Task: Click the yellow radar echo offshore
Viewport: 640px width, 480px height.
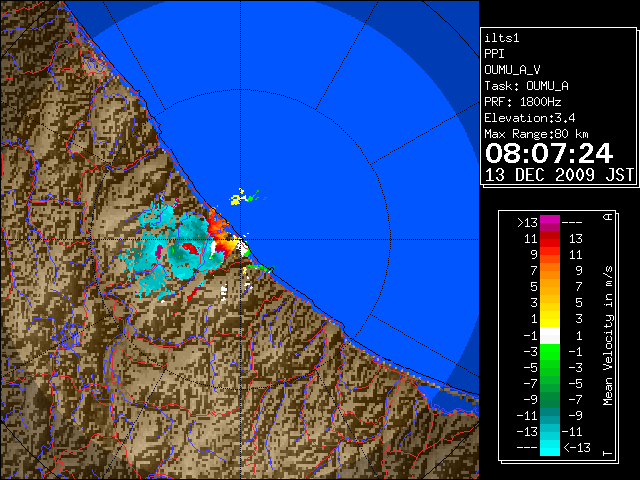Action: click(236, 200)
